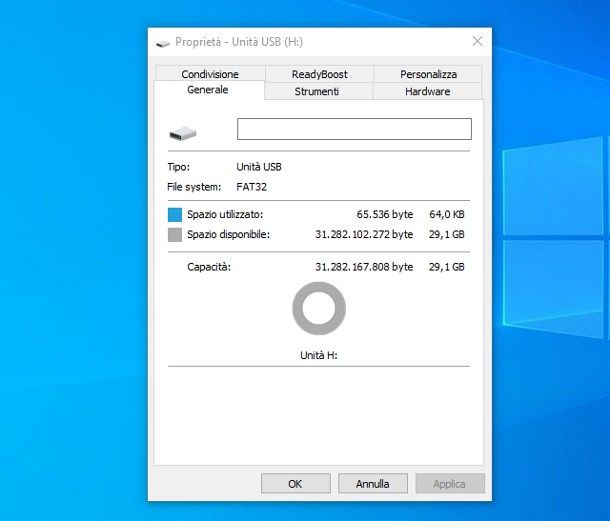Click the Applica button

click(450, 484)
